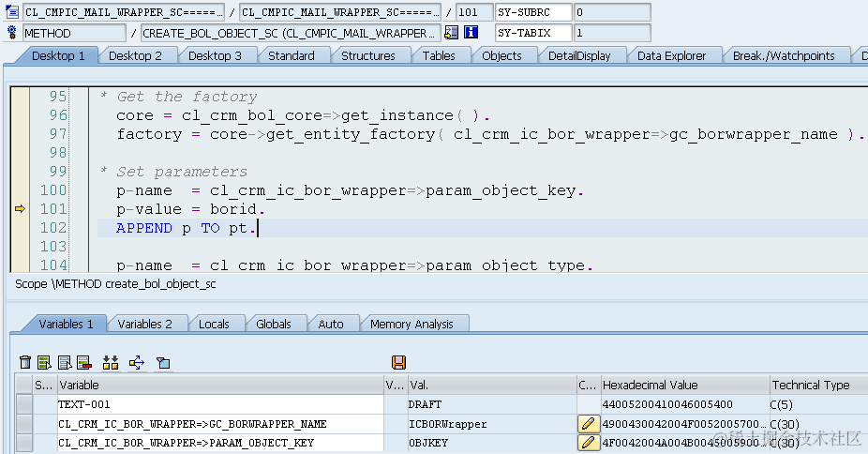This screenshot has width=868, height=454.
Task: Click the gray list icon in variables toolbar
Action: [65, 363]
